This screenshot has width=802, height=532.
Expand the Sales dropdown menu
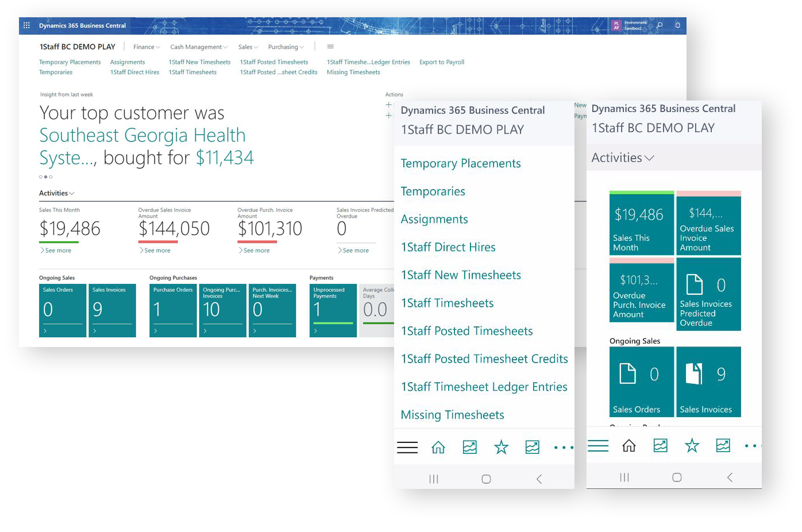[x=248, y=47]
